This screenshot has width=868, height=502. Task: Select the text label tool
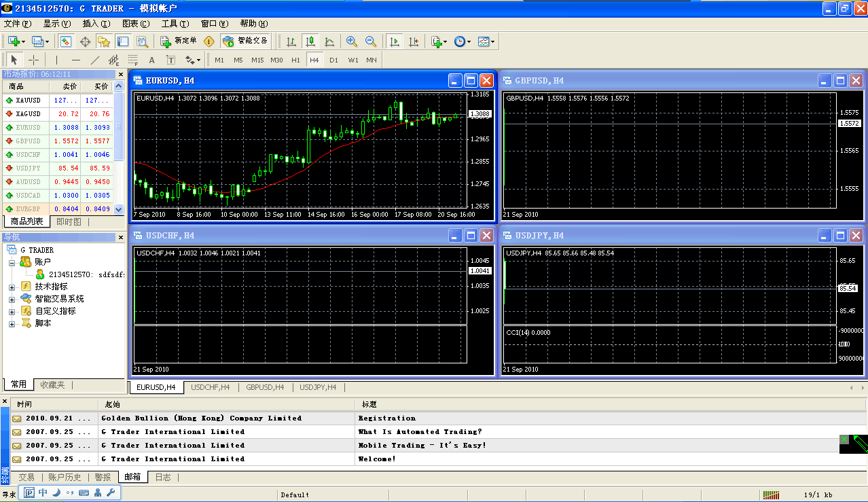[171, 60]
